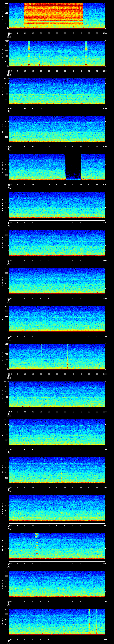Image resolution: width=114 pixels, height=644 pixels.
Task: Click the 19:00 end time label
Action: (x=105, y=184)
